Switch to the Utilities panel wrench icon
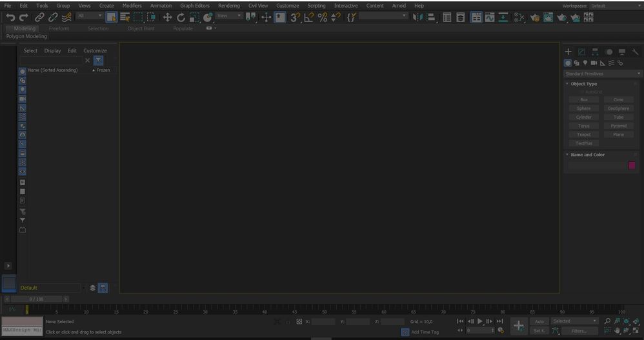This screenshot has width=644, height=340. pos(636,52)
